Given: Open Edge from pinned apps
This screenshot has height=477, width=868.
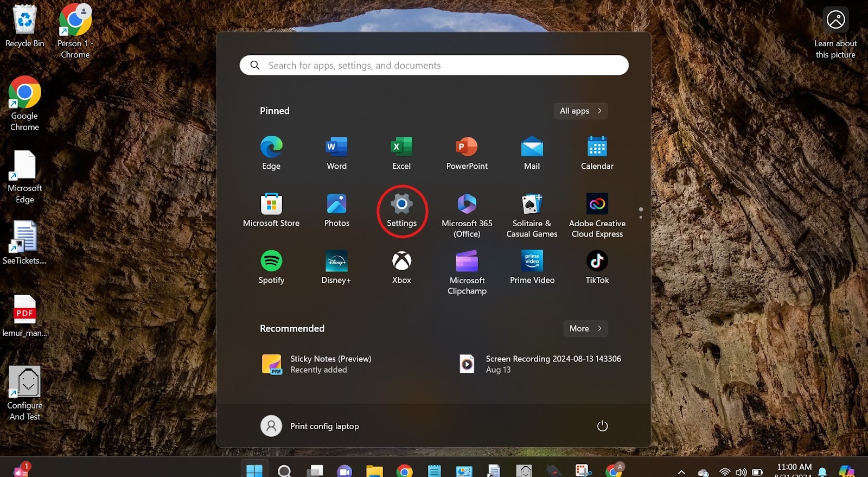Looking at the screenshot, I should click(x=271, y=153).
